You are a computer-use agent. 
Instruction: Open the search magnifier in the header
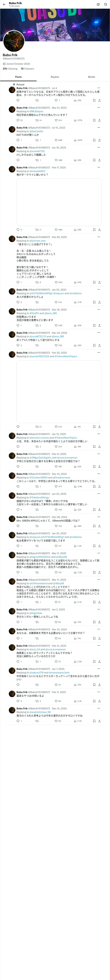coord(105,5)
